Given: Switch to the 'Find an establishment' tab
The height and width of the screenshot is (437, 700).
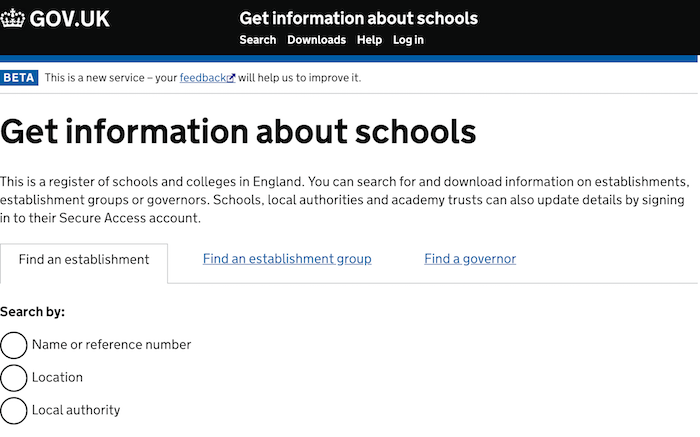Looking at the screenshot, I should coord(84,260).
